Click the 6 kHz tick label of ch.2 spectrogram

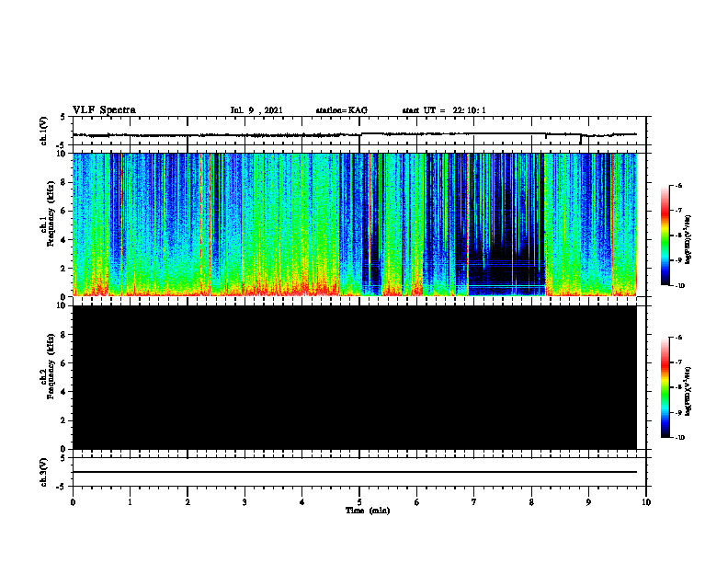pyautogui.click(x=64, y=363)
